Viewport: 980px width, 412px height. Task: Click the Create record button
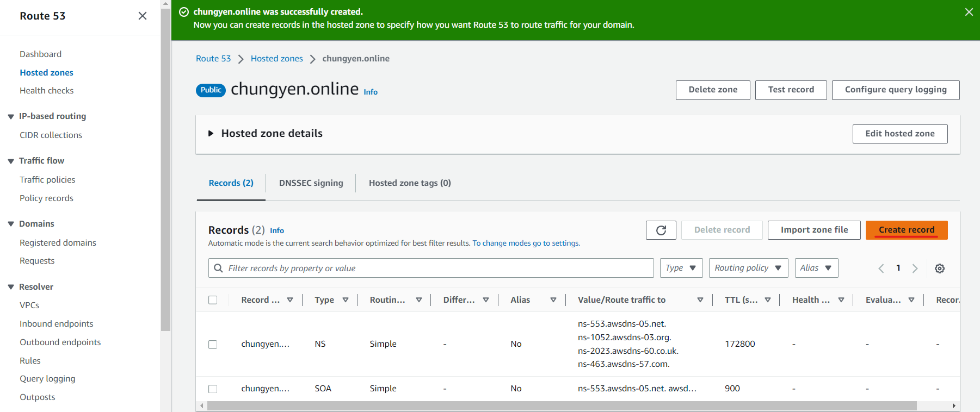click(907, 230)
